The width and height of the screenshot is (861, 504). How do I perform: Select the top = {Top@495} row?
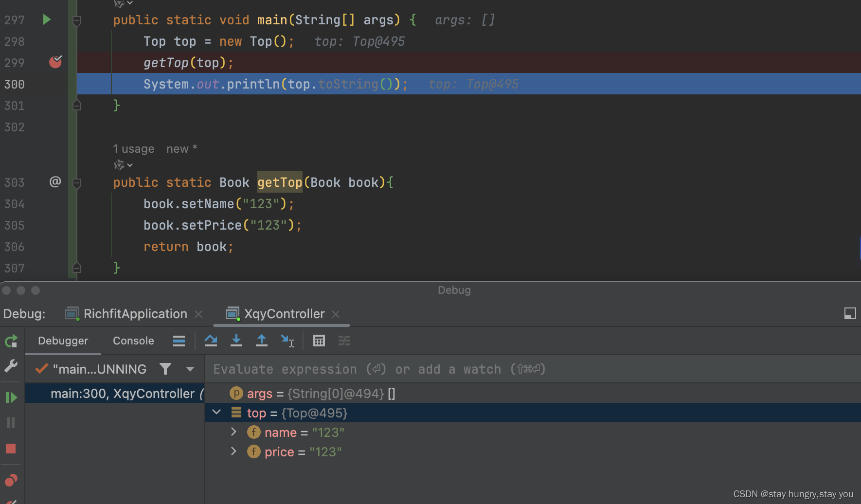pyautogui.click(x=533, y=413)
